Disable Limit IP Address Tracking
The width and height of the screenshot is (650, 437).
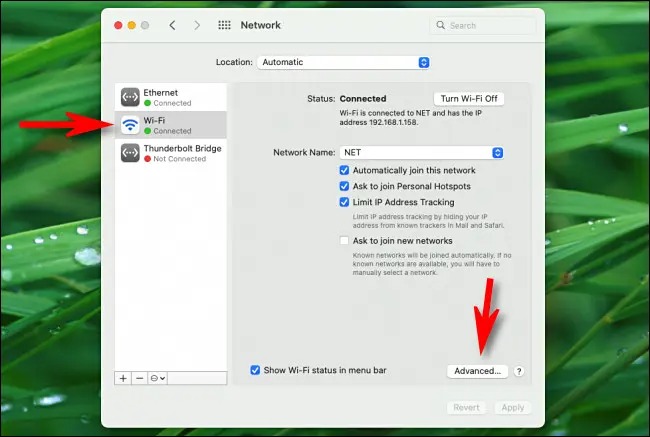click(344, 202)
